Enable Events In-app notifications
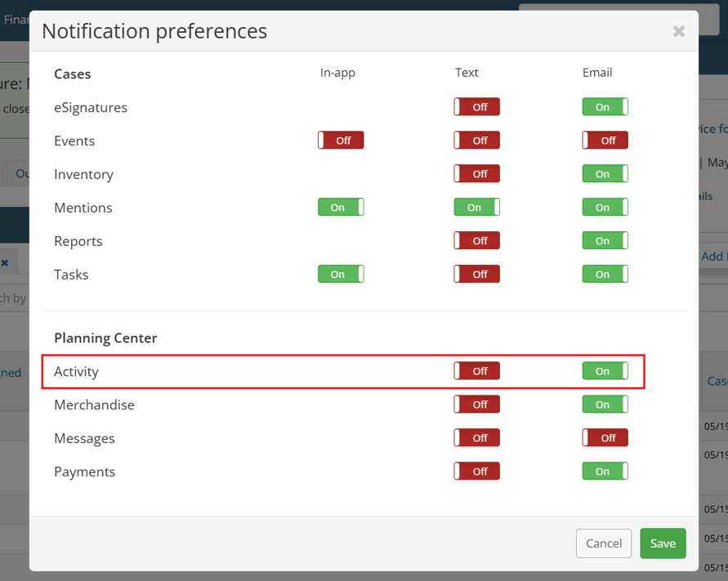The image size is (728, 581). pyautogui.click(x=341, y=141)
